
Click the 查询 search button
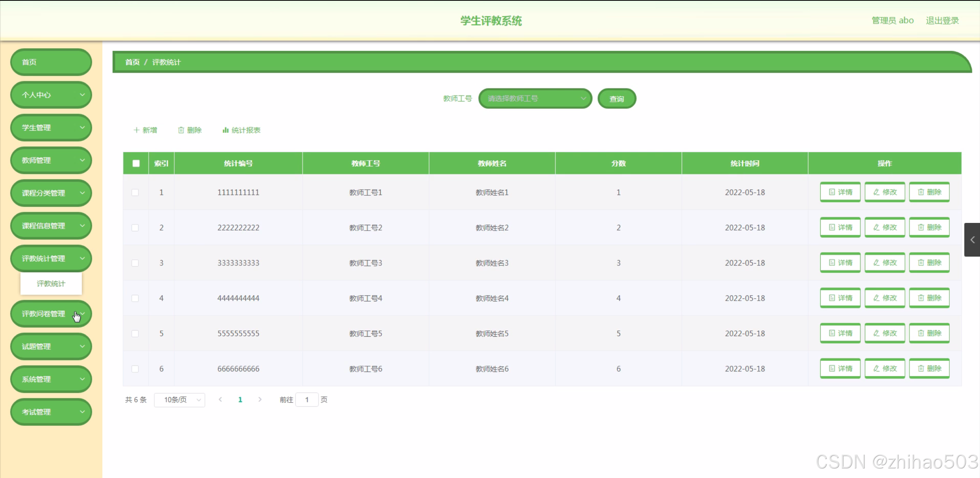pos(617,99)
